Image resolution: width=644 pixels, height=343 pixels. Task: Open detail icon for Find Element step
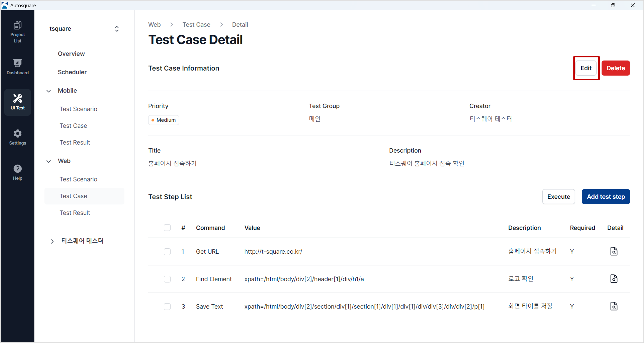(614, 279)
